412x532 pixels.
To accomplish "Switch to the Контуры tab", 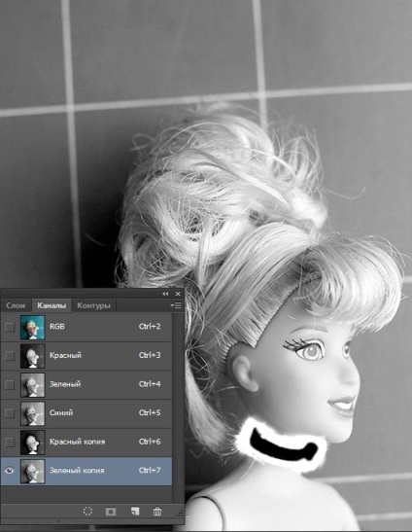I will coord(93,305).
